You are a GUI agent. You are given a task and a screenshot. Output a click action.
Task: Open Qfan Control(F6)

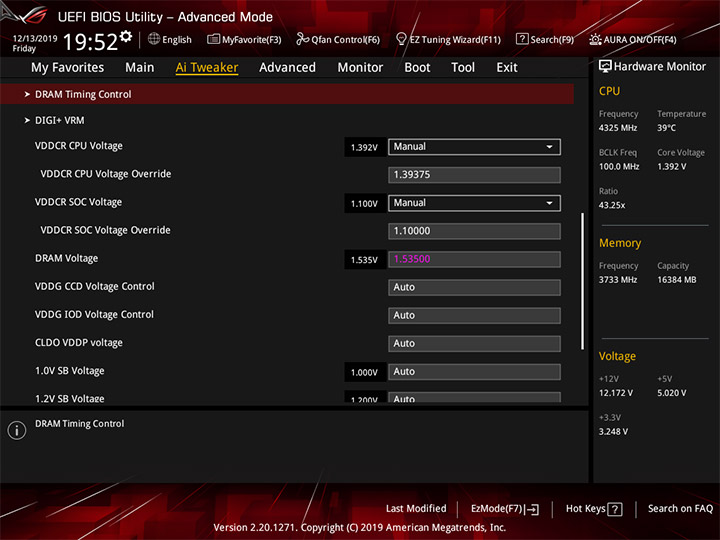coord(338,39)
